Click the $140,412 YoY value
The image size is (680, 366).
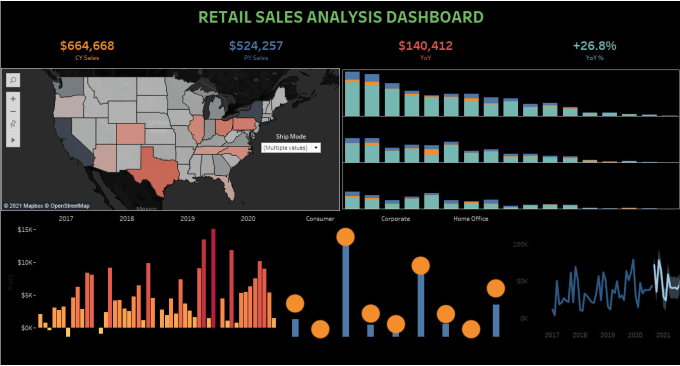click(425, 46)
